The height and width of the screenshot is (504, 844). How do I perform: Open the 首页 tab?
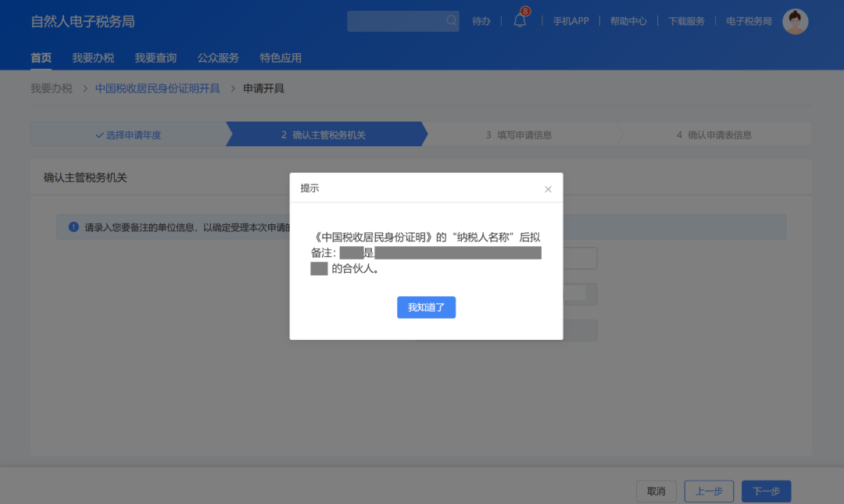41,58
